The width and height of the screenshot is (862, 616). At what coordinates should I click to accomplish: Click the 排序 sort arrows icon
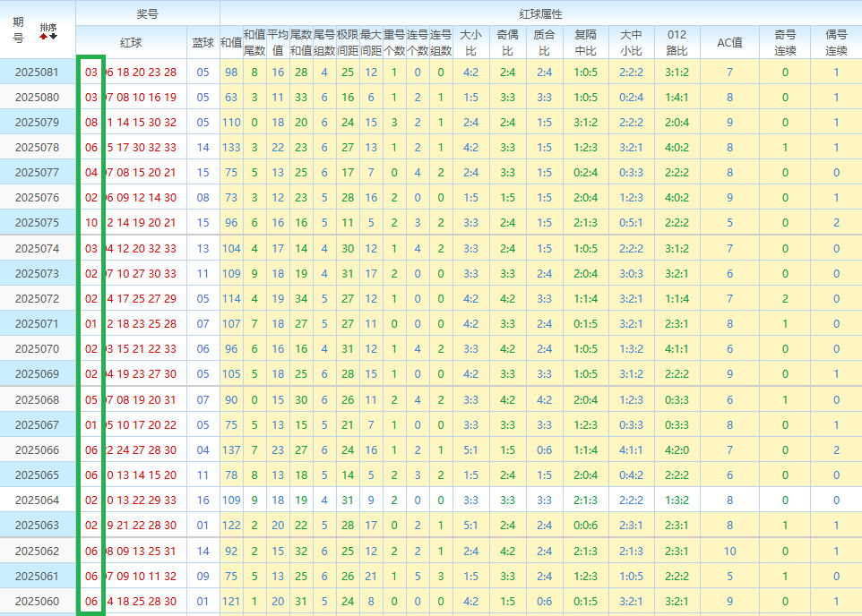48,30
